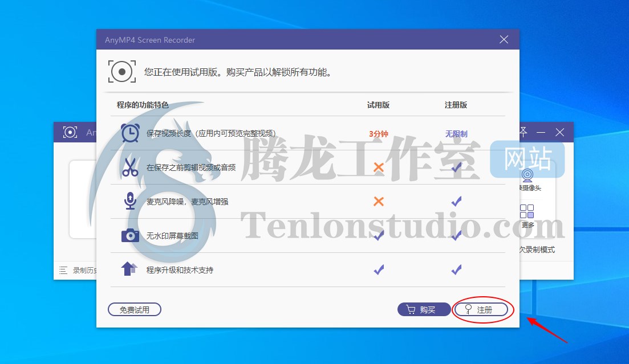Choose the 免费试用 free trial button
The height and width of the screenshot is (364, 629).
pyautogui.click(x=135, y=309)
